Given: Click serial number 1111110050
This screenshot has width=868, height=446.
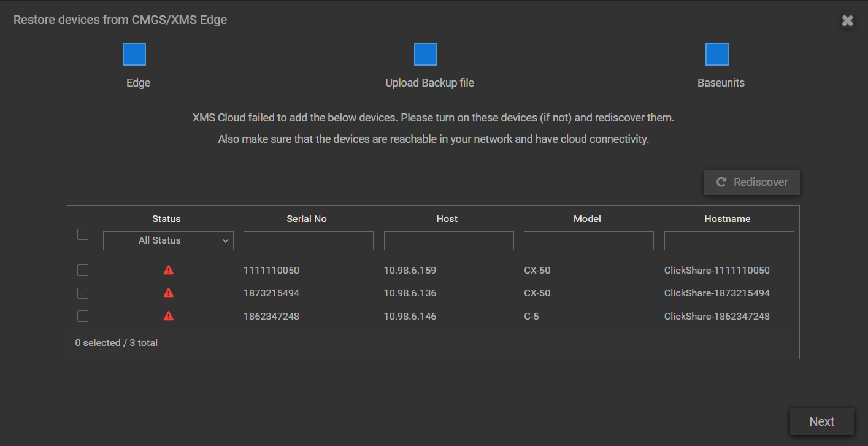Looking at the screenshot, I should tap(271, 271).
